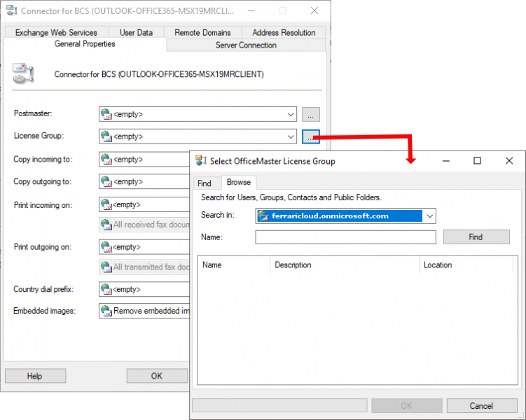The image size is (526, 420).
Task: Click the Postmaster browse (...) button
Action: [x=311, y=114]
